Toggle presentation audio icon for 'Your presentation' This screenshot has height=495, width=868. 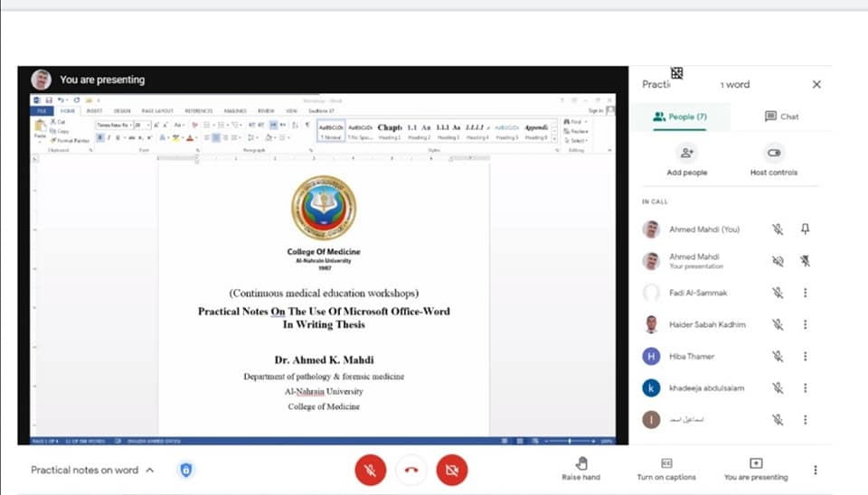(778, 261)
